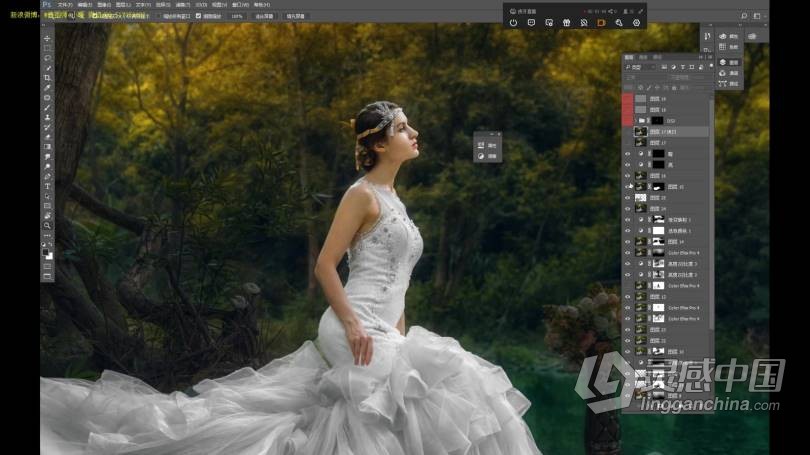Select the History Brush tool
Image resolution: width=810 pixels, height=455 pixels.
pos(47,127)
